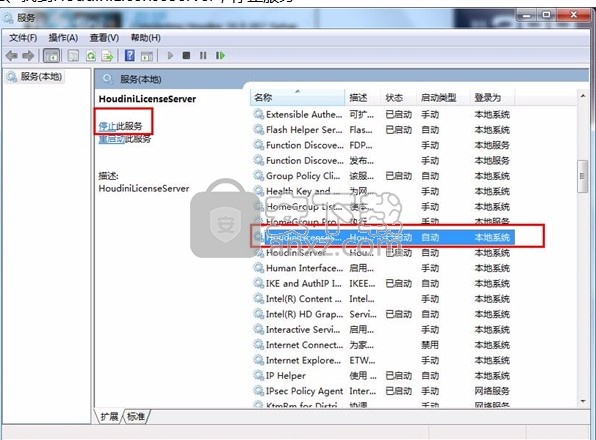Click the 禁用 startup type of Internet Connect...
This screenshot has height=440, width=596.
click(430, 345)
